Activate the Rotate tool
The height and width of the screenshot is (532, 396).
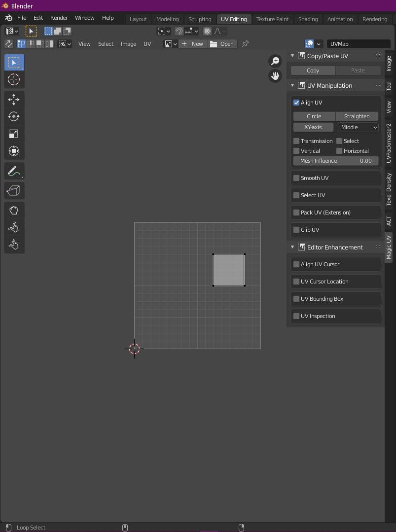click(14, 116)
